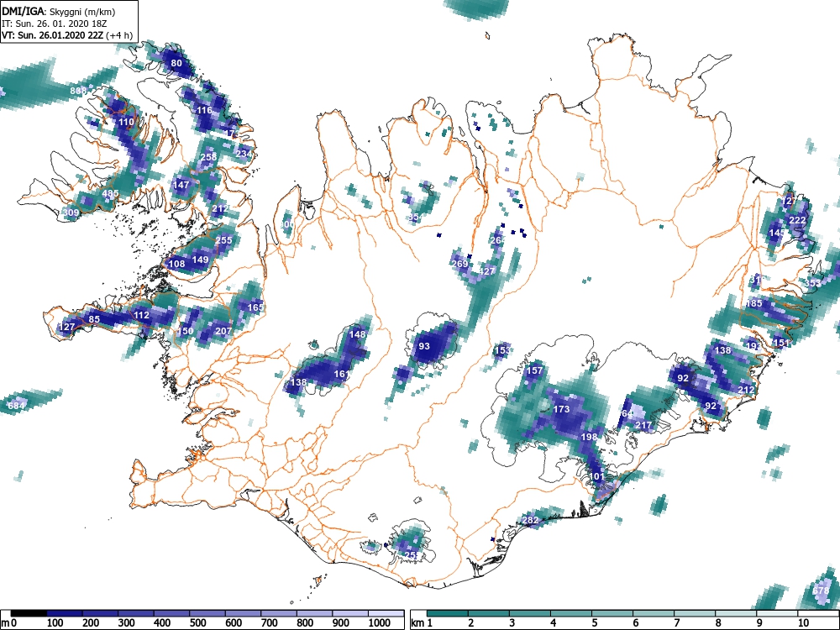Select the '93' label over the central glacier
The image size is (840, 630).
(423, 346)
